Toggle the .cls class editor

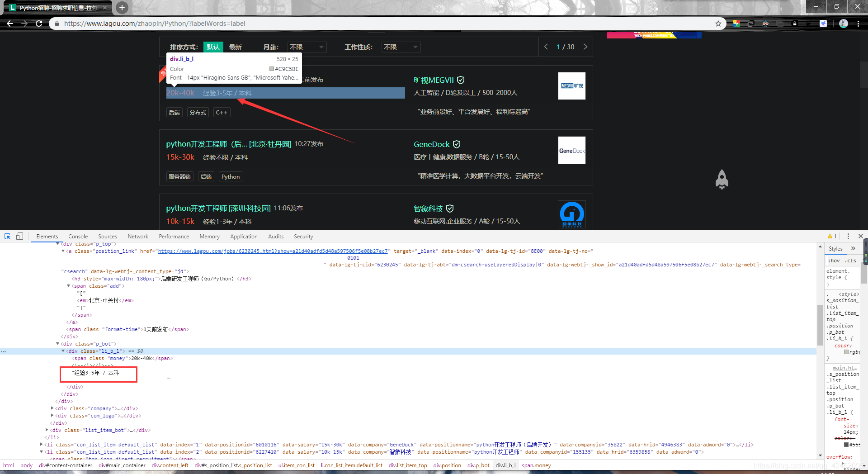[x=851, y=261]
